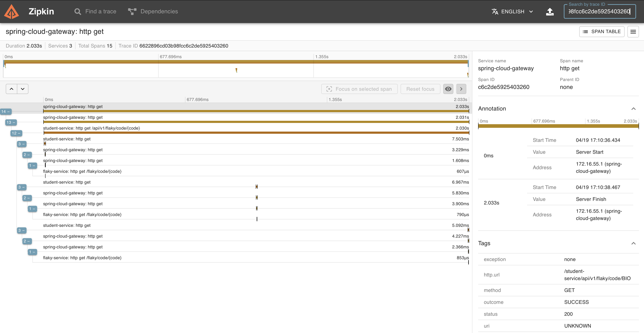The height and width of the screenshot is (333, 644).
Task: Collapse the span node labeled 13
Action: tap(11, 122)
